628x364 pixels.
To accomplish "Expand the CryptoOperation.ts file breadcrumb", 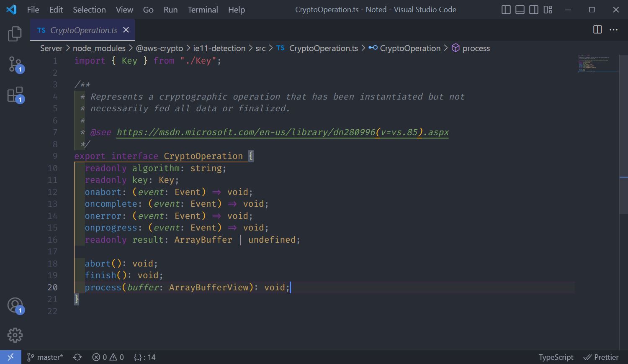I will click(x=317, y=48).
